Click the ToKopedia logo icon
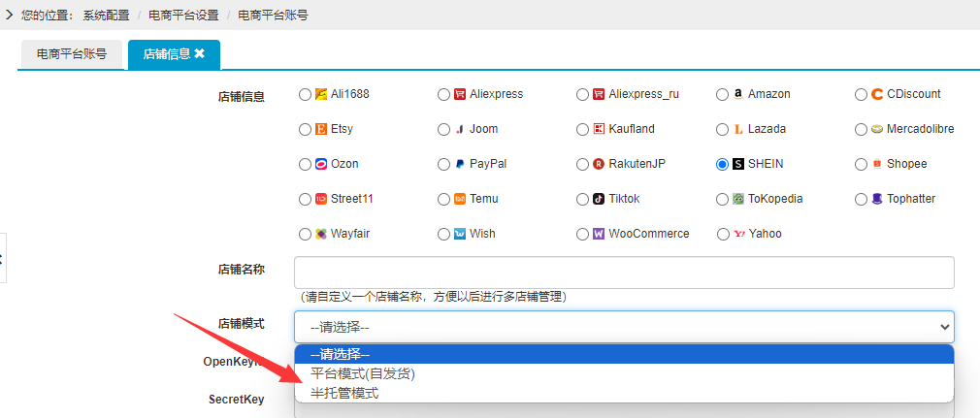The width and height of the screenshot is (980, 418). point(738,199)
